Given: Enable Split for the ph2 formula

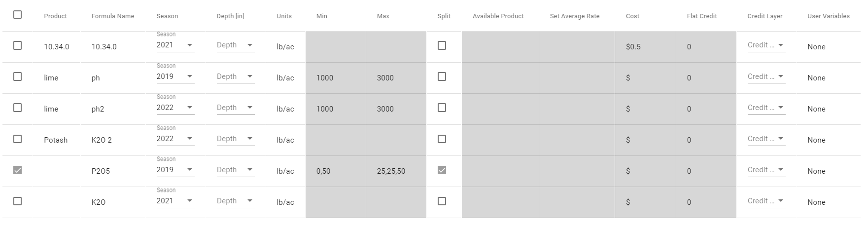Looking at the screenshot, I should (442, 108).
